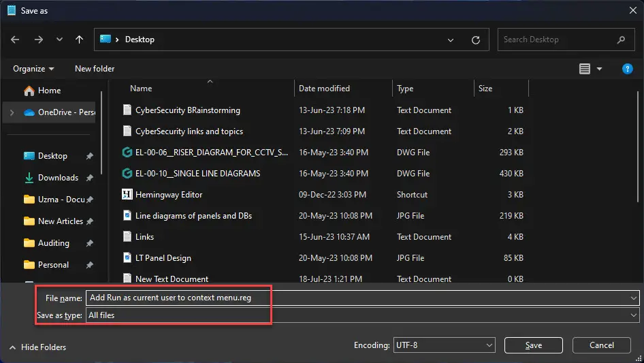The height and width of the screenshot is (363, 644).
Task: Click LT Panel Design JPG icon
Action: (127, 257)
